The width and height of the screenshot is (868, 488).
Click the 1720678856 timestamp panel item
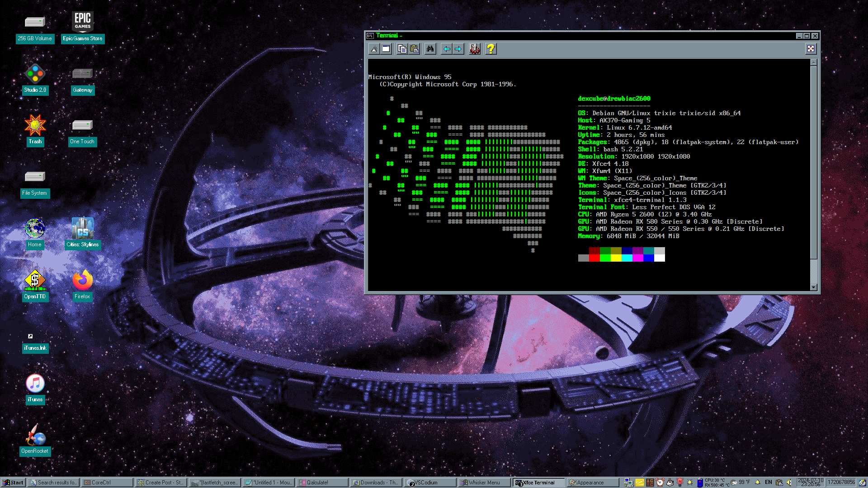(x=842, y=482)
